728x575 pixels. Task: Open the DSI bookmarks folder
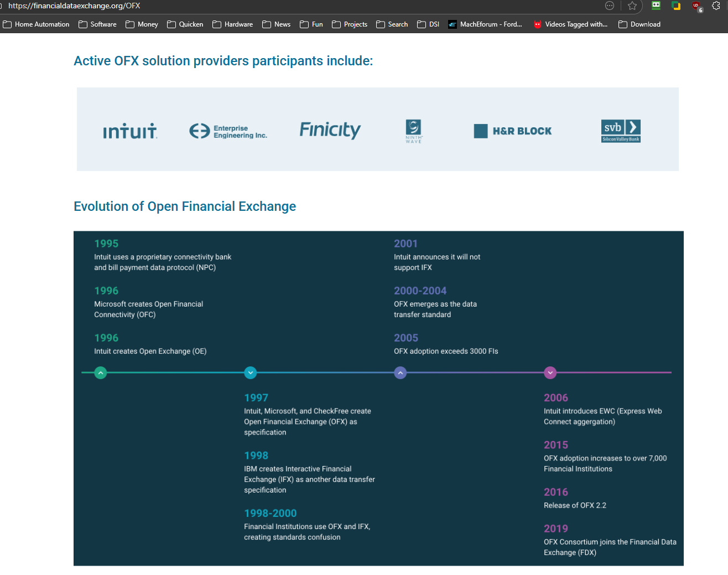coord(429,24)
